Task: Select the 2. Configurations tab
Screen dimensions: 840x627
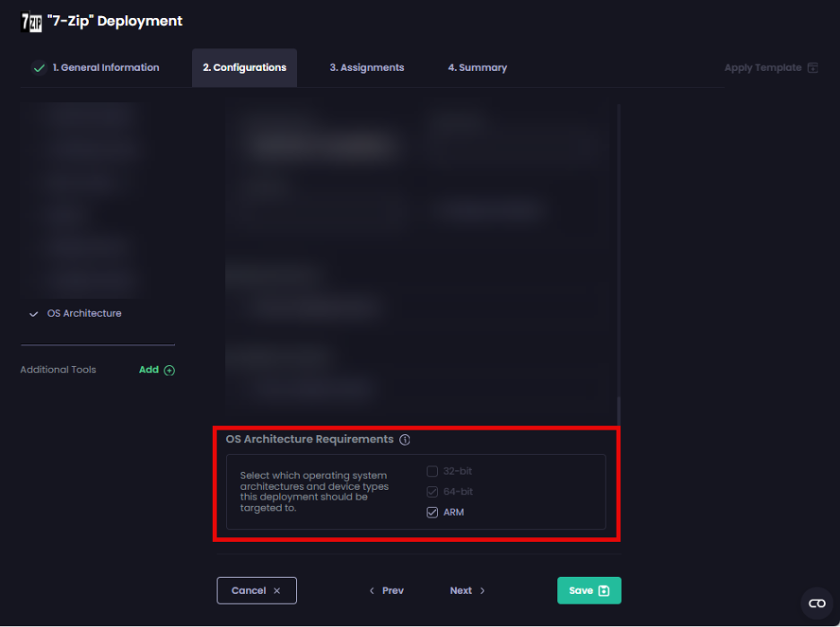Action: point(244,68)
